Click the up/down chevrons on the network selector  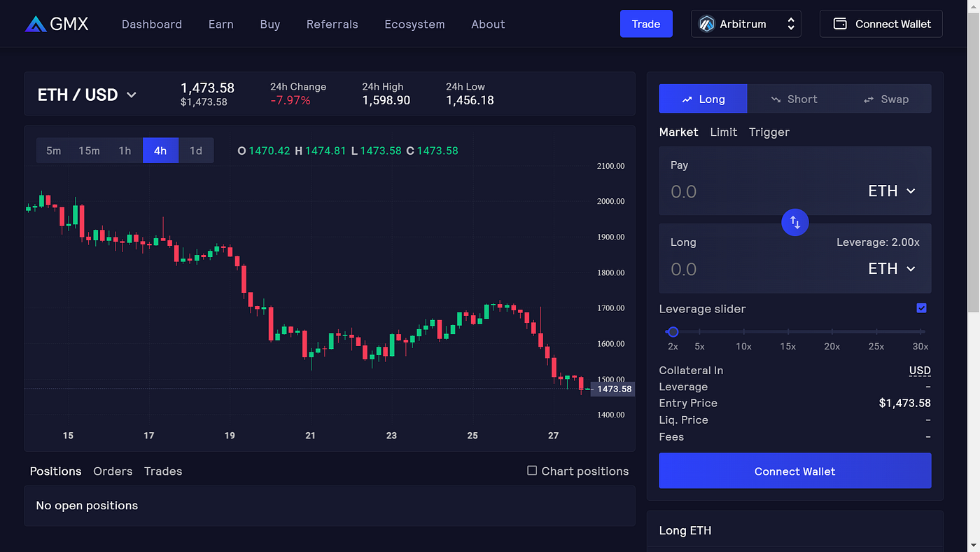(x=791, y=23)
